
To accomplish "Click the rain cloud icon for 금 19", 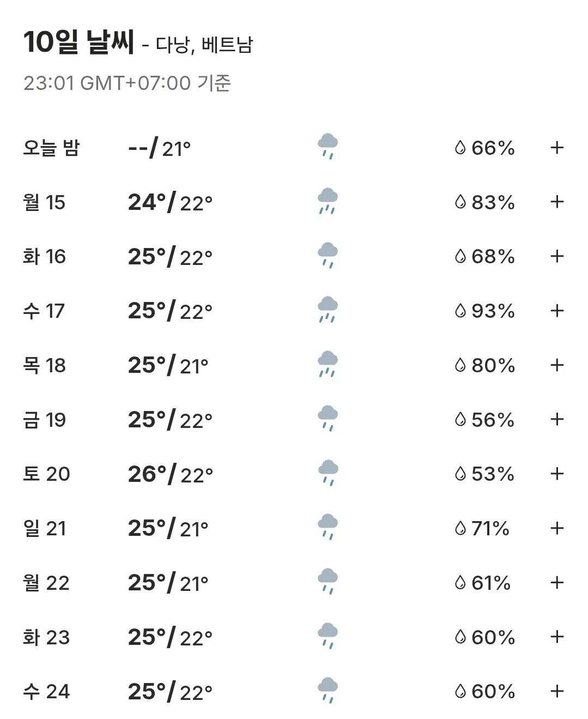I will pos(328,418).
